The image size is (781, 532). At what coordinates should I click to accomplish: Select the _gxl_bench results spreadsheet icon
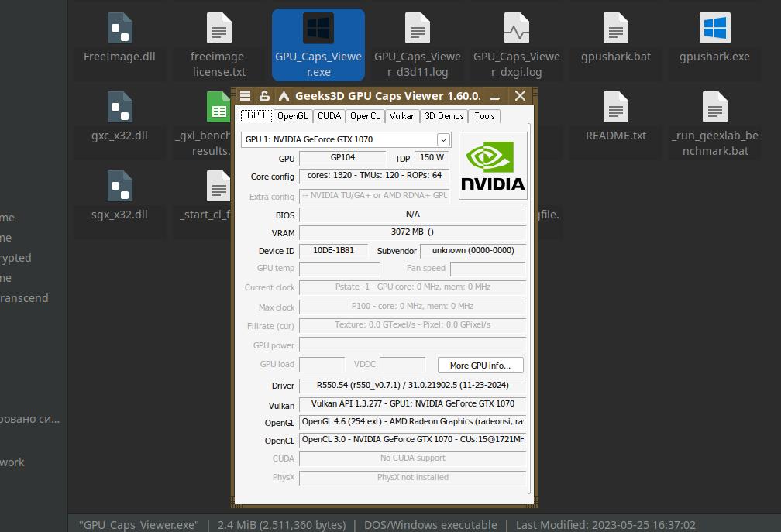click(218, 107)
